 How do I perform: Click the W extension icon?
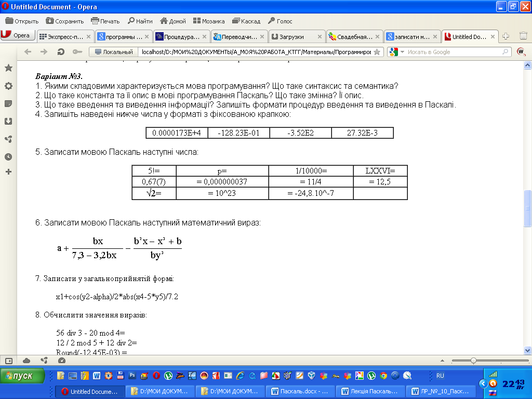521,52
